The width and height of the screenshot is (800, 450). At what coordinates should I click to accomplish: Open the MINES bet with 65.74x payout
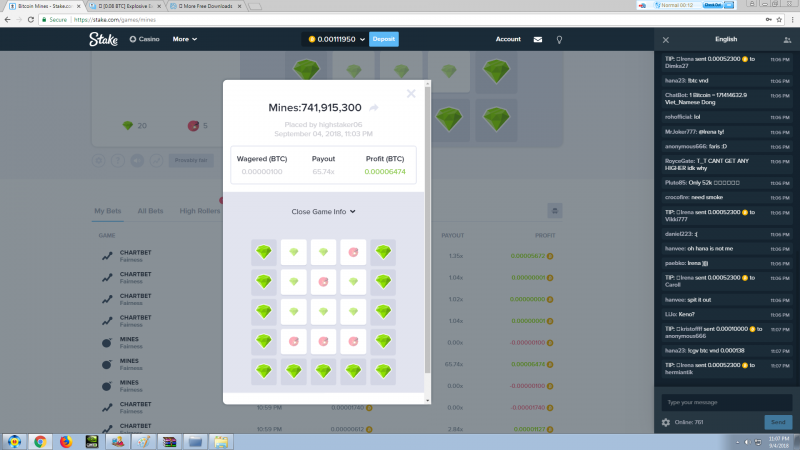coord(327,364)
